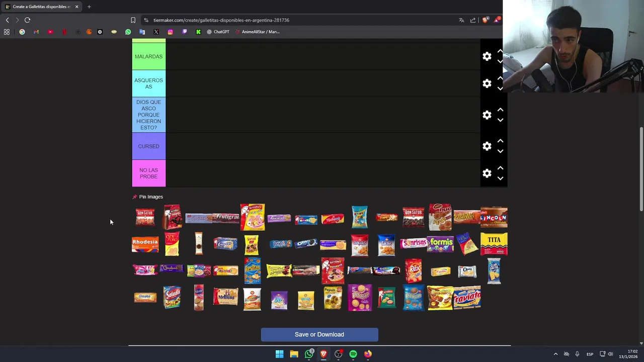Move DIOS QUE ASCO tier down
Viewport: 644px width, 362px height.
click(x=500, y=120)
